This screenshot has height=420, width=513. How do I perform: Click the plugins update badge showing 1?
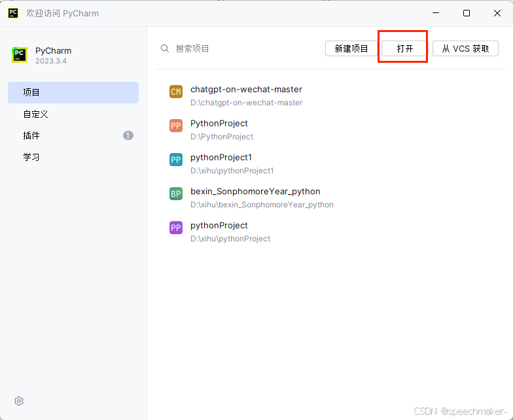coord(128,135)
